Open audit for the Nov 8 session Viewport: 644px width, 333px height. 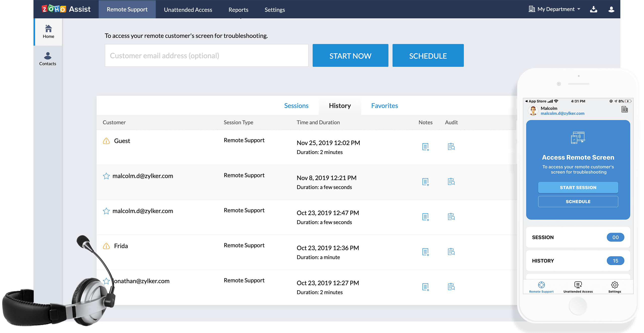pos(451,181)
